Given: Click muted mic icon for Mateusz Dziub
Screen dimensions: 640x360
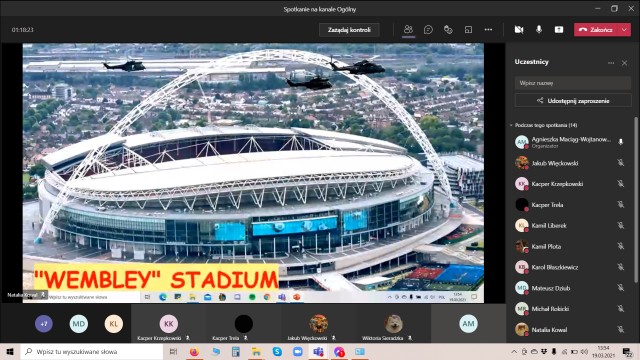Looking at the screenshot, I should tap(620, 288).
